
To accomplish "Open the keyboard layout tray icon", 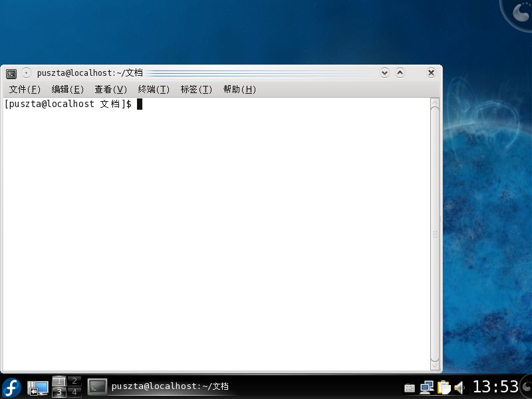I will point(410,388).
